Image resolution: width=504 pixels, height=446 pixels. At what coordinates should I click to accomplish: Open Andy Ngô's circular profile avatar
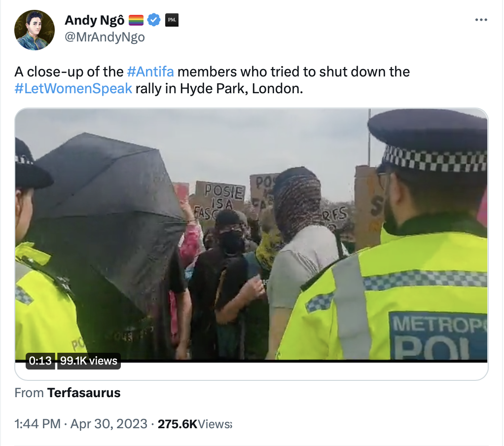click(35, 30)
